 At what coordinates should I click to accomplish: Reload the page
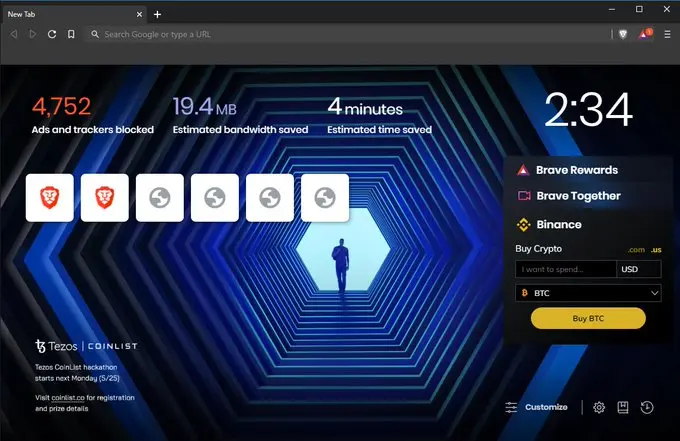[52, 34]
